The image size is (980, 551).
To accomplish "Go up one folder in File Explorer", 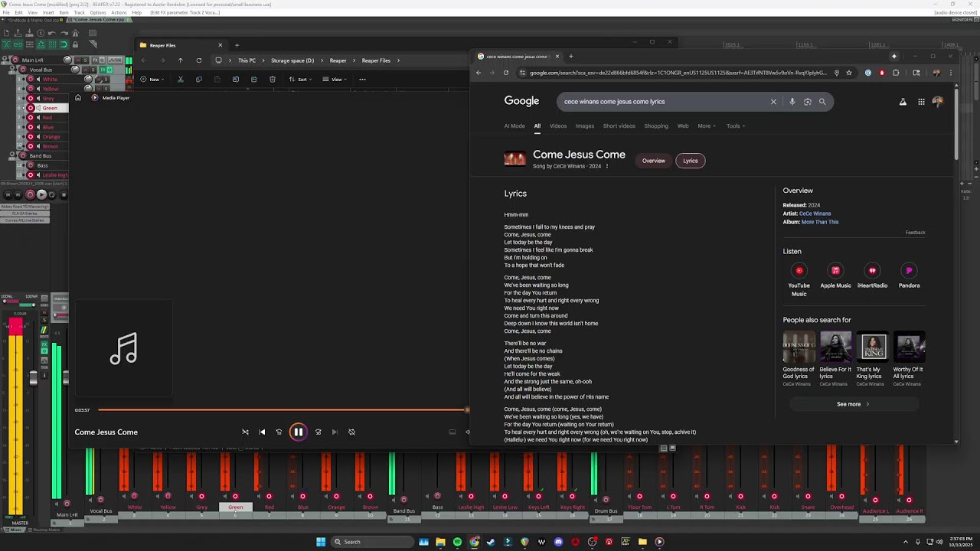I will pyautogui.click(x=180, y=60).
